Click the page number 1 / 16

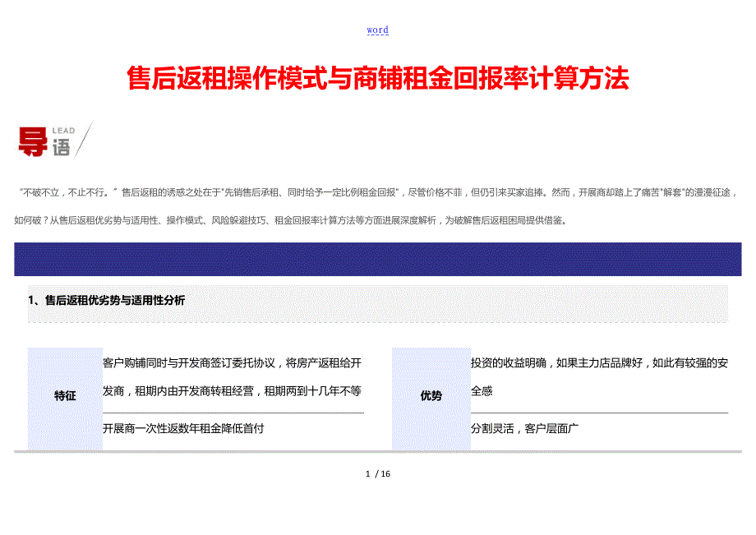click(x=377, y=474)
